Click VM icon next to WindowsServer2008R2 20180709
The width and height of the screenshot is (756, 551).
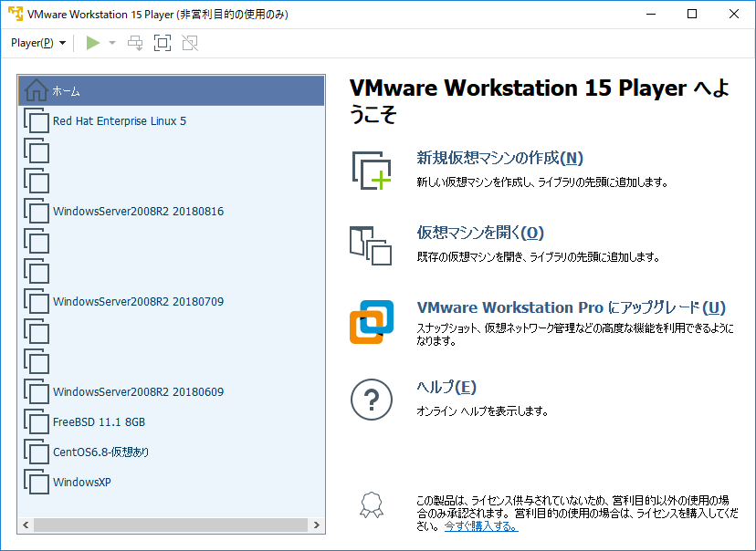tap(37, 302)
